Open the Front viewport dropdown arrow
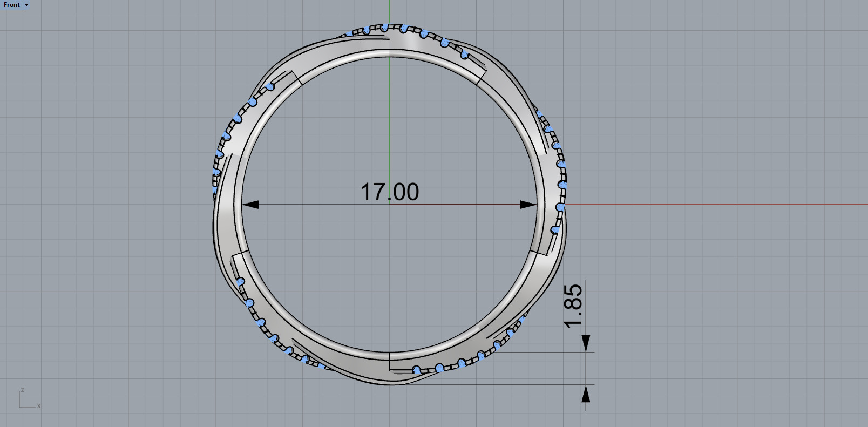Image resolution: width=868 pixels, height=427 pixels. pyautogui.click(x=26, y=5)
